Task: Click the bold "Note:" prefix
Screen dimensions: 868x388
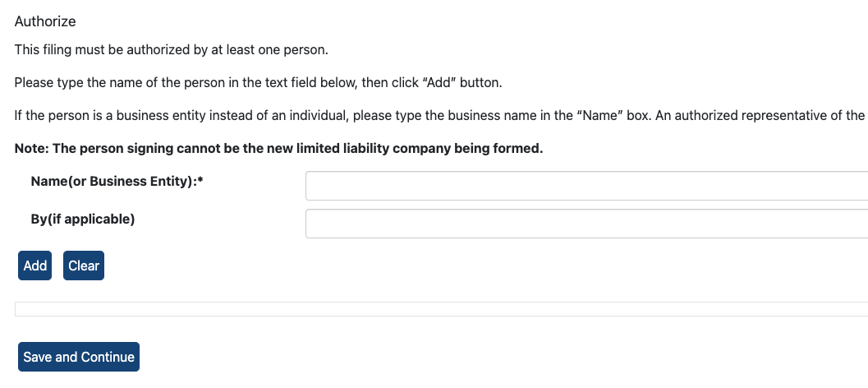Action: 33,149
